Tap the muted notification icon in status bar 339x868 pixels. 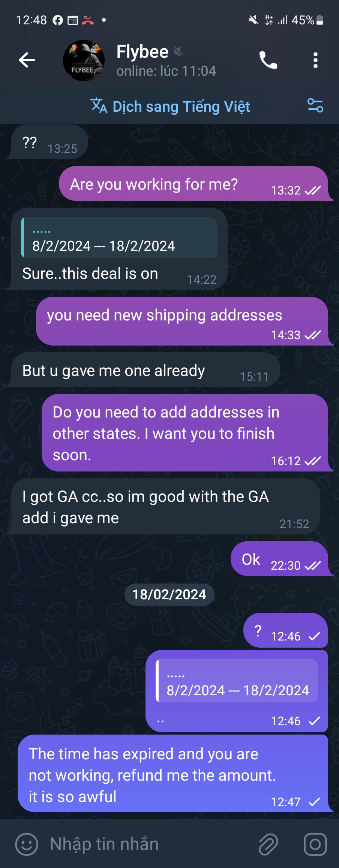[253, 20]
